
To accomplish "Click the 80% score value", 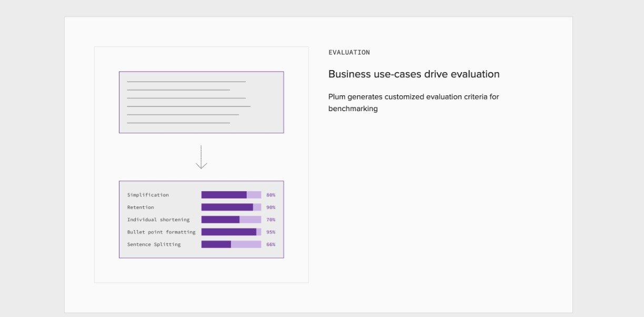I will coord(270,195).
